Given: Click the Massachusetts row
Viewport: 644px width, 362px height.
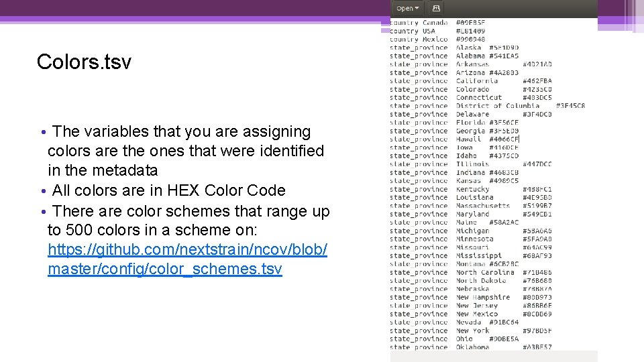Looking at the screenshot, I should pos(471,206).
